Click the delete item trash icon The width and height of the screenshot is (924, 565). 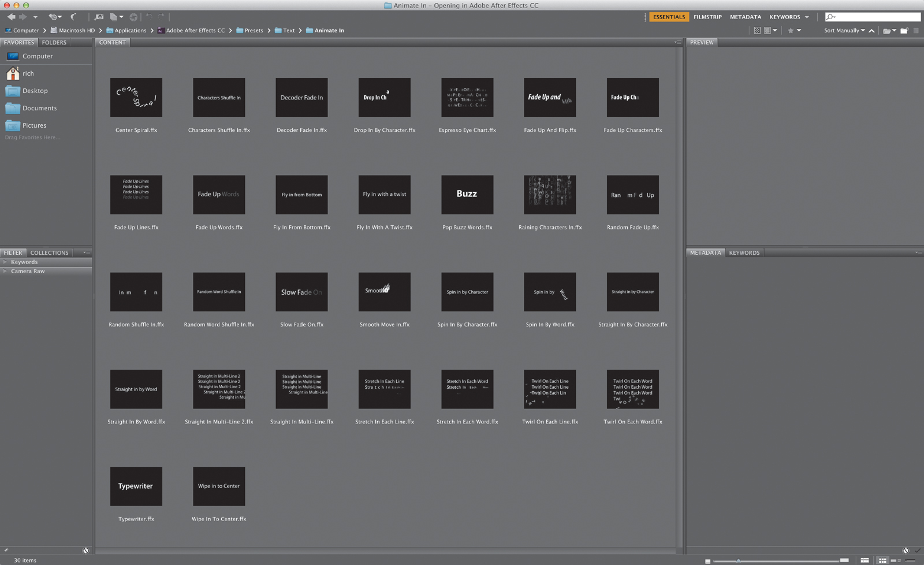[x=916, y=31]
